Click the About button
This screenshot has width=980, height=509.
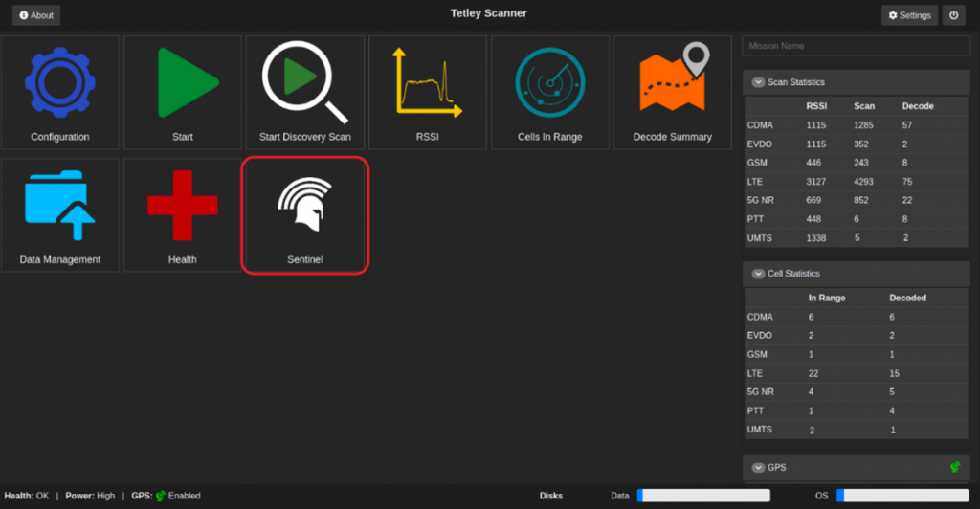pyautogui.click(x=36, y=15)
